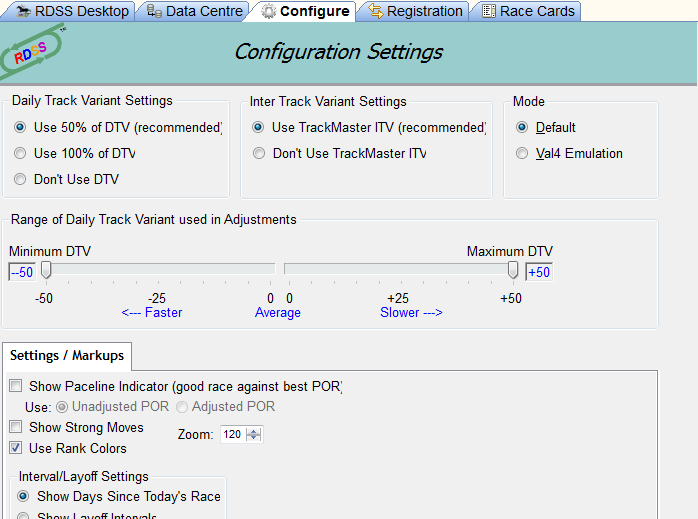Click the Minimum DTV value field
Viewport: 698px width, 519px height.
(22, 272)
